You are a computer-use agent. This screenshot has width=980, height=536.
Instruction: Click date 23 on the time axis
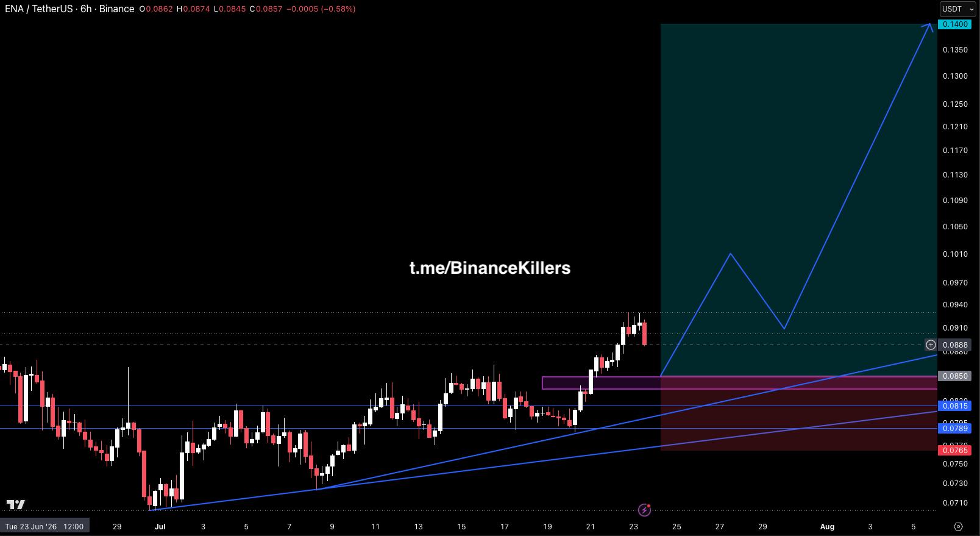click(x=633, y=526)
